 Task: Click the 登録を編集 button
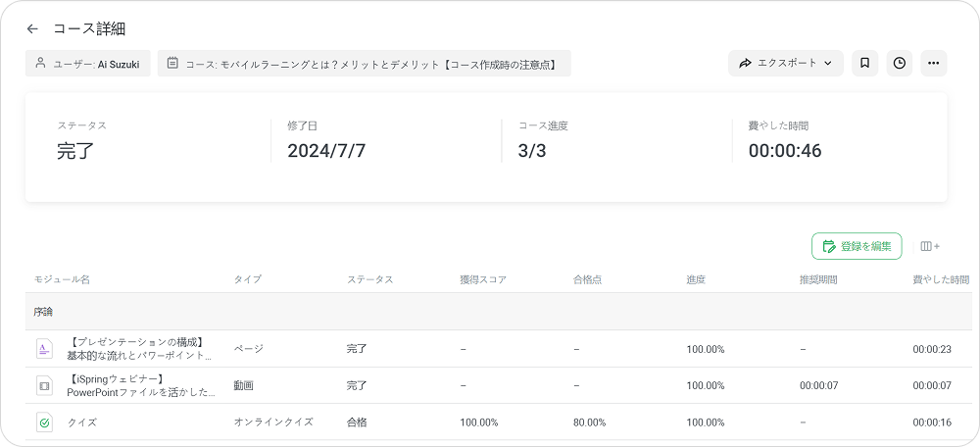click(x=857, y=246)
